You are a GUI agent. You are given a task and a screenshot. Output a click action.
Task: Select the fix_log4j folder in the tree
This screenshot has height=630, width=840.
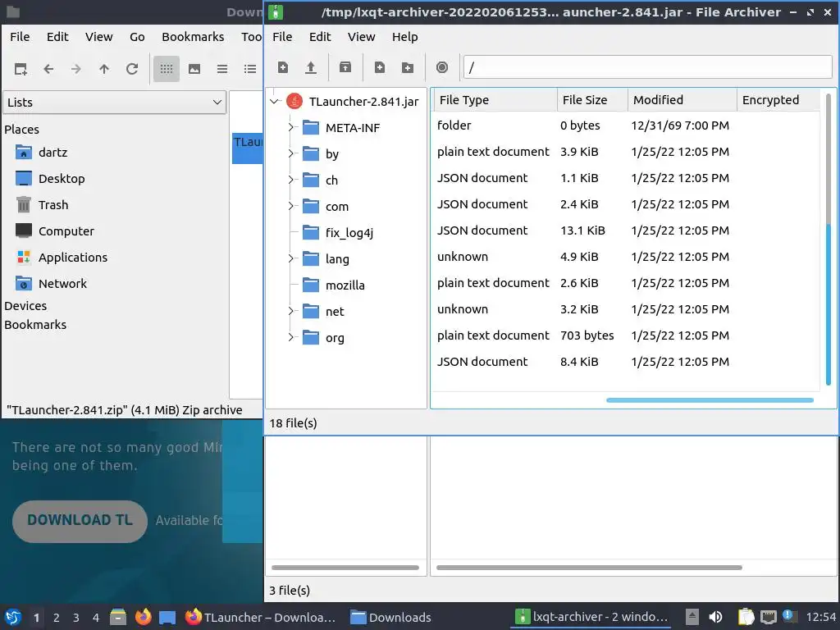click(338, 232)
